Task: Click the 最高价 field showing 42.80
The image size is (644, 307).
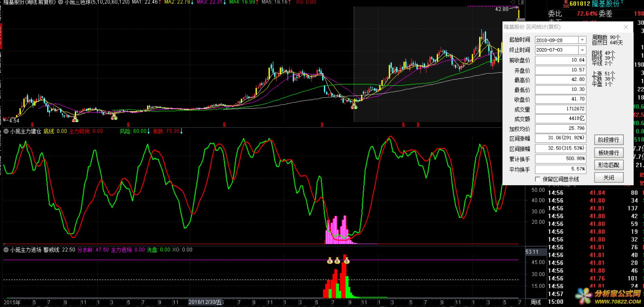Action: pos(560,79)
